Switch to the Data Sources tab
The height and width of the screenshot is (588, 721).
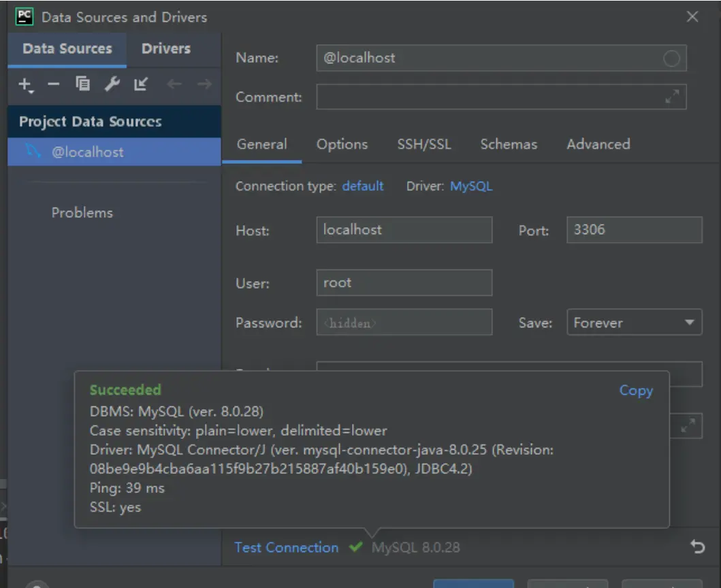(67, 49)
